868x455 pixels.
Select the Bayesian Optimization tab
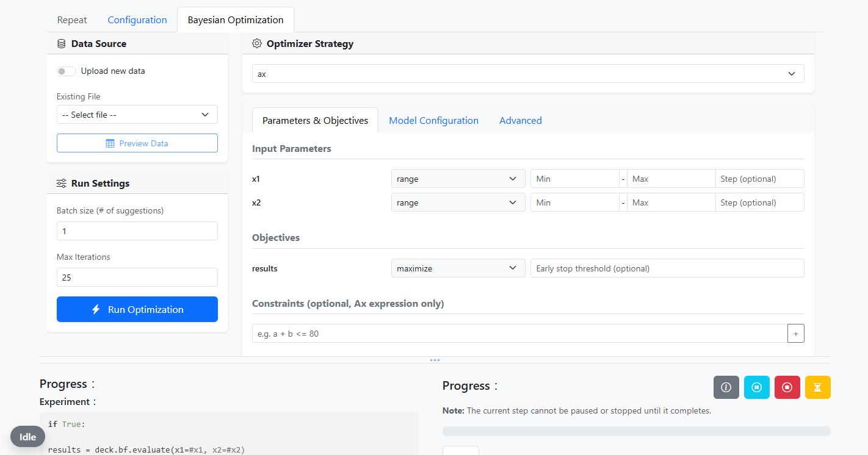point(236,20)
